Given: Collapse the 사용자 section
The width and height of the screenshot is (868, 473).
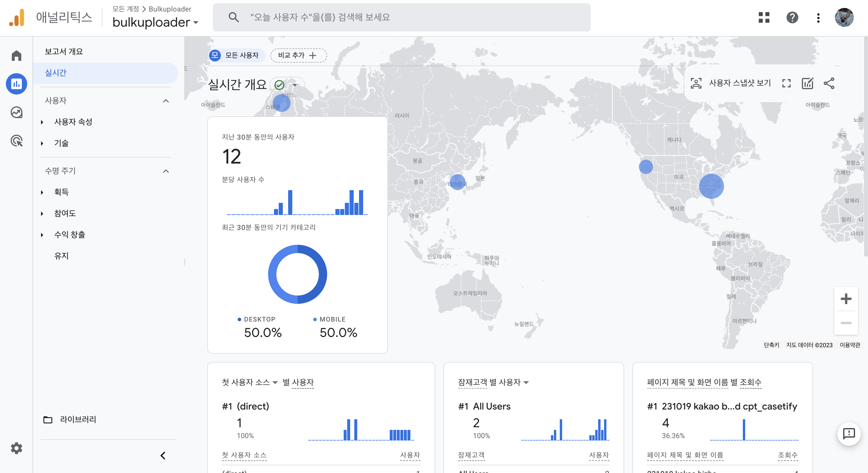Looking at the screenshot, I should pos(166,101).
